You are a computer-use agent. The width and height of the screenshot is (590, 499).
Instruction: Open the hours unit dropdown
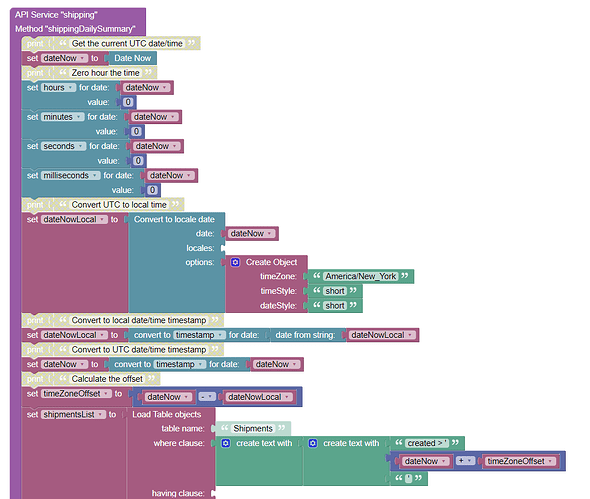58,88
